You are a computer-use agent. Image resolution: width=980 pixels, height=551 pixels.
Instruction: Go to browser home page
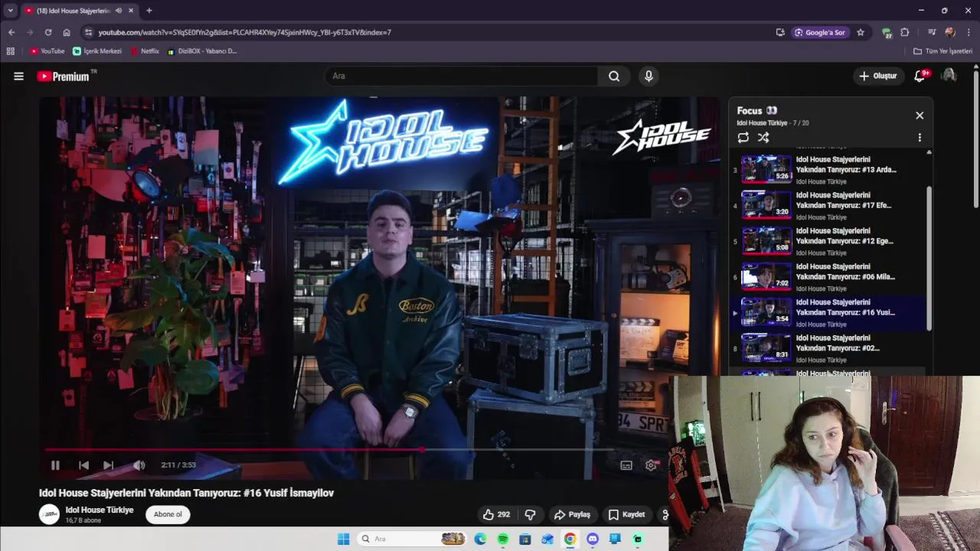(67, 32)
